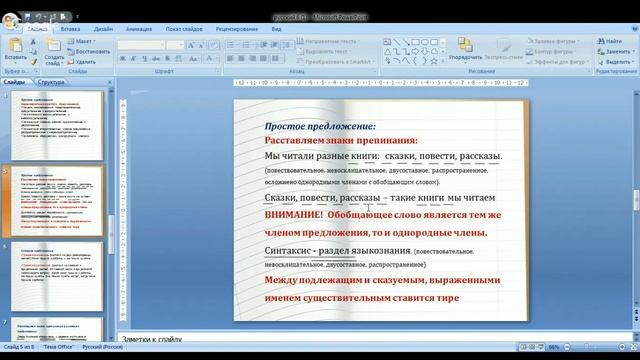Save using Quick Access floppy icon

[x=28, y=17]
